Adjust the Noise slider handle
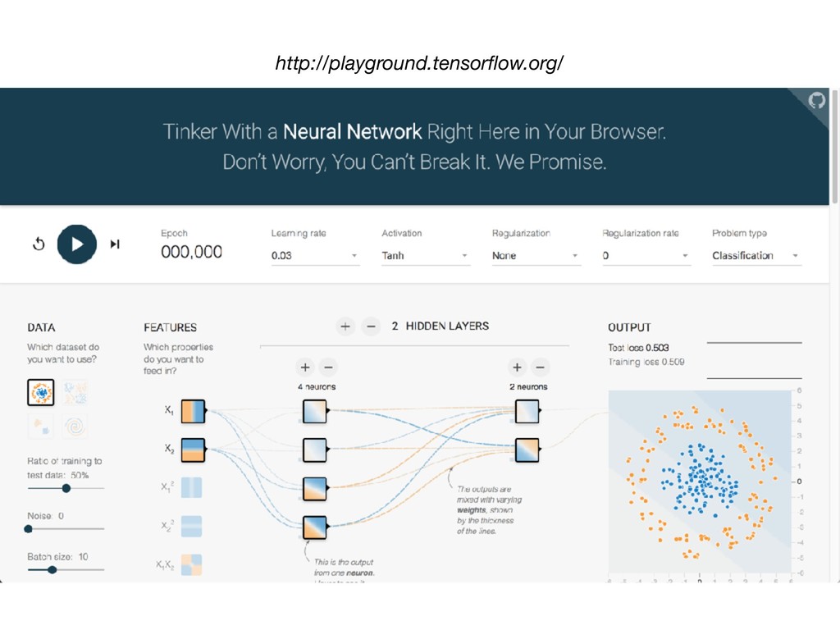 tap(29, 529)
